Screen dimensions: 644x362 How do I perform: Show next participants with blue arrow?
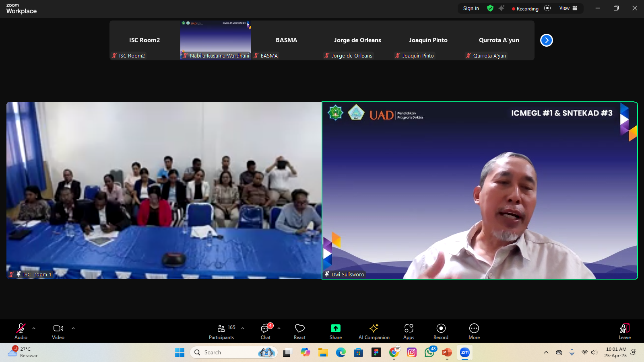[546, 40]
